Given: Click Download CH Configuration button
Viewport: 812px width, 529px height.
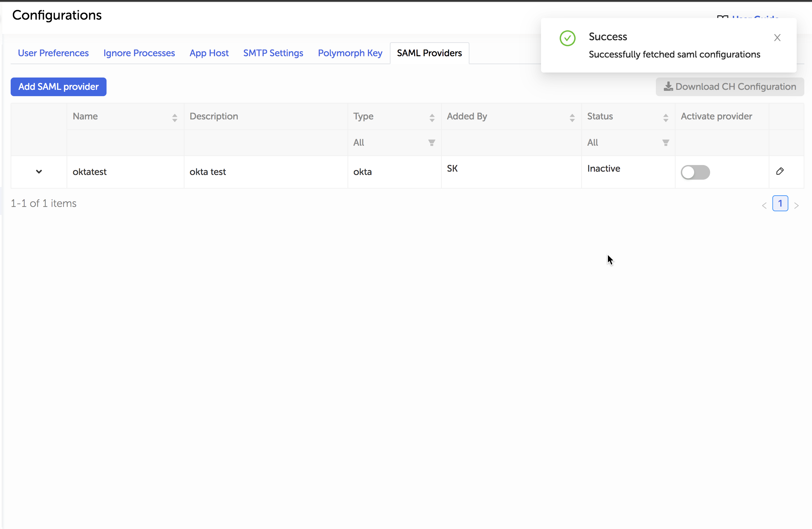Looking at the screenshot, I should tap(730, 87).
